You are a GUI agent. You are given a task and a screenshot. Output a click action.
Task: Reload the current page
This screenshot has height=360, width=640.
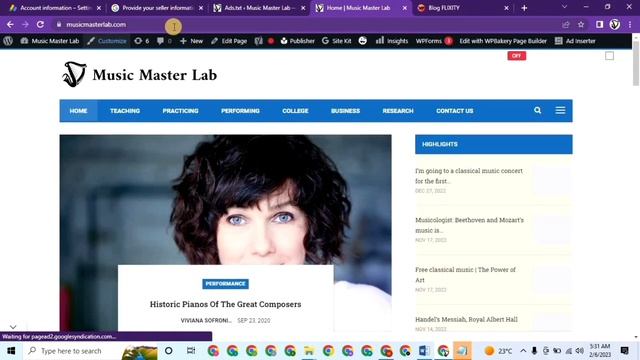40,24
